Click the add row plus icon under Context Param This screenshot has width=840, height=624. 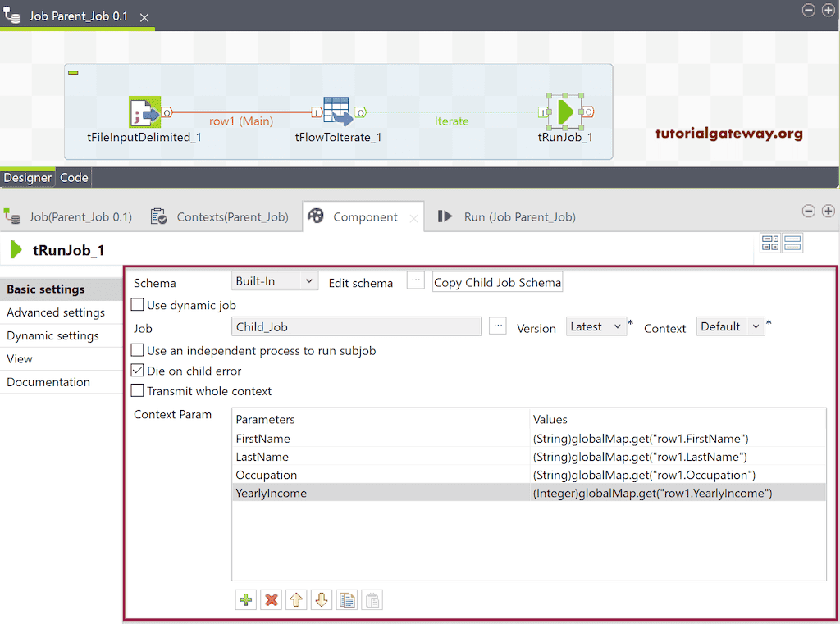(x=246, y=600)
